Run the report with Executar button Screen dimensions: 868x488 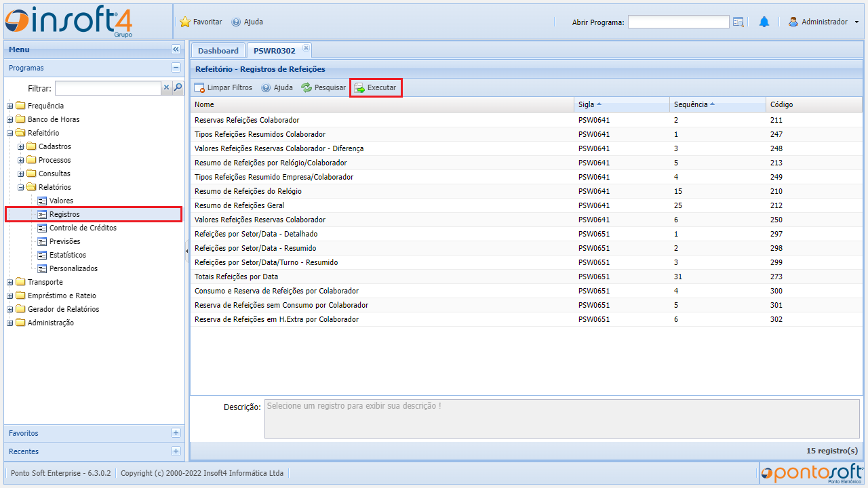(x=376, y=87)
